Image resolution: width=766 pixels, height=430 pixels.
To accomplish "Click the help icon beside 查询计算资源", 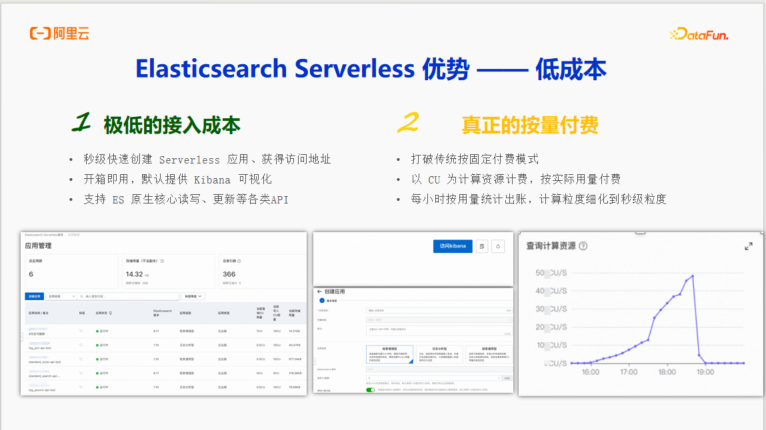I will (x=583, y=246).
